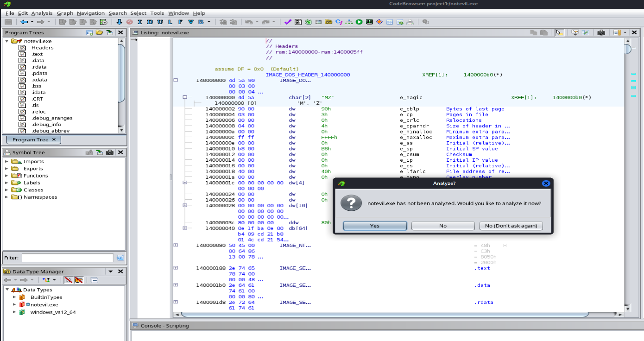Click the orange diamond toolbar icon
The height and width of the screenshot is (341, 644).
pos(379,22)
